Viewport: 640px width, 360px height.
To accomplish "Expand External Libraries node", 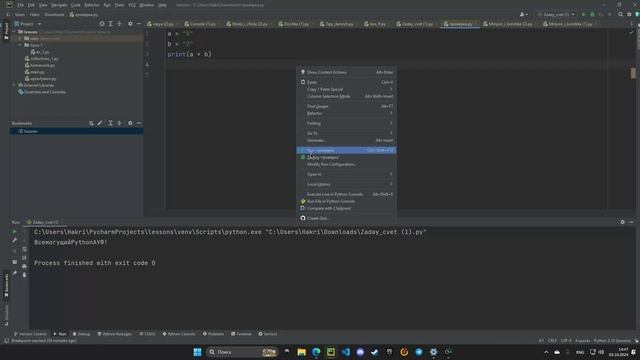I will tap(14, 85).
